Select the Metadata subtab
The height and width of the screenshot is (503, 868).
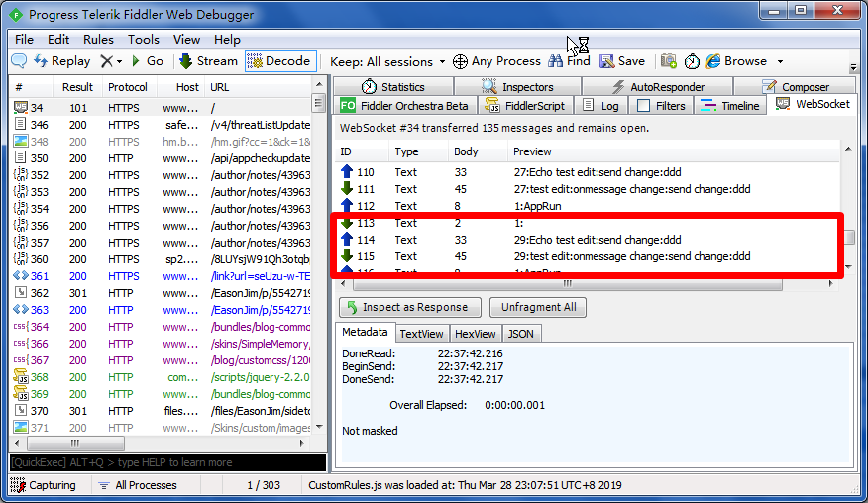point(365,332)
